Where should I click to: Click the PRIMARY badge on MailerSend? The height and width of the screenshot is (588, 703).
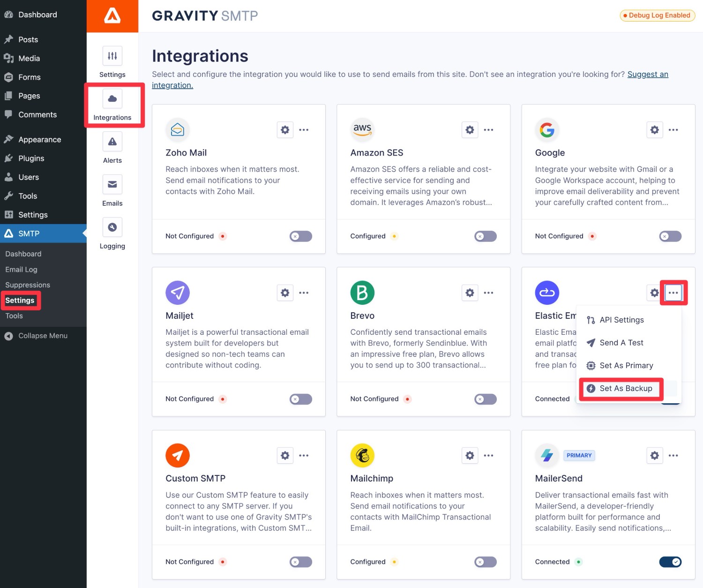coord(579,455)
